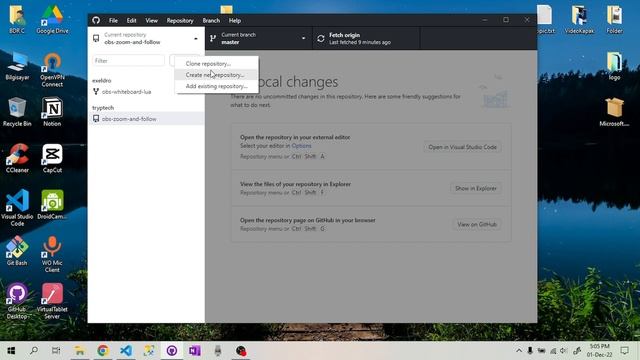Click Fetch origin sync button
Screen dimensions: 640x360
pyautogui.click(x=366, y=38)
